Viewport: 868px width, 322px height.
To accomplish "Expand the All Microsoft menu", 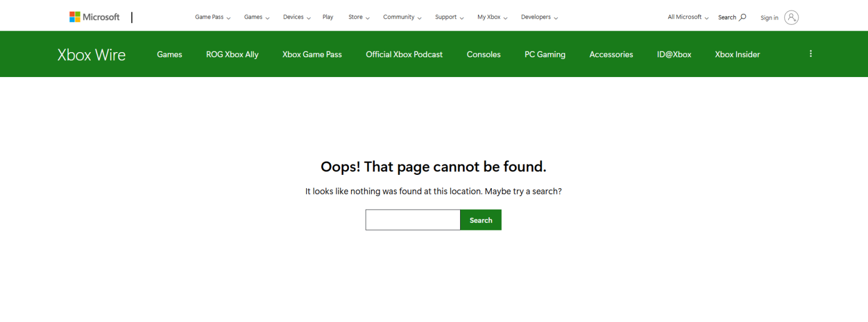I will 688,17.
